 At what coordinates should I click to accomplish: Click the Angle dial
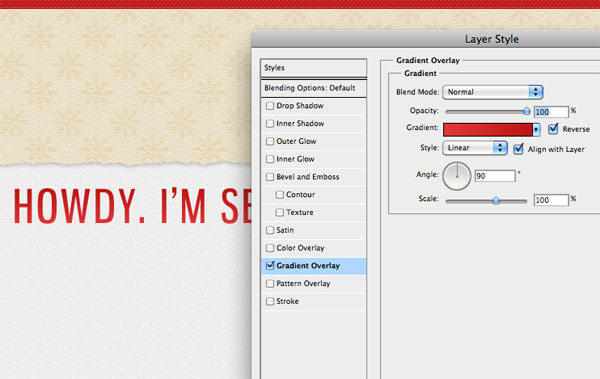(457, 176)
